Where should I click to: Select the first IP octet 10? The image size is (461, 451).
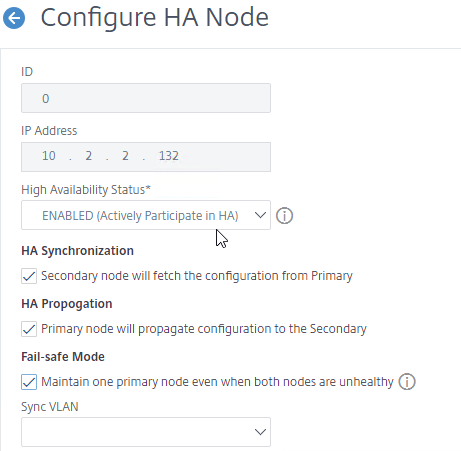tap(49, 156)
